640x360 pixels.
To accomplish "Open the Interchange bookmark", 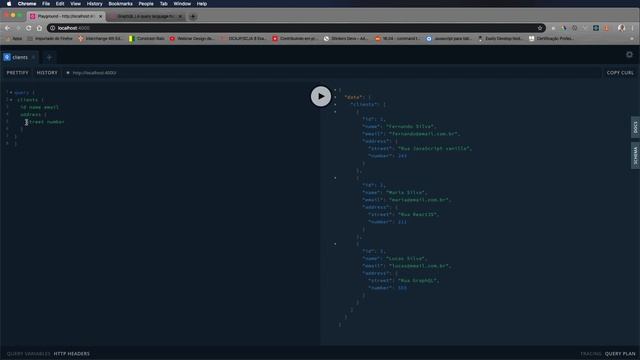I will (100, 38).
